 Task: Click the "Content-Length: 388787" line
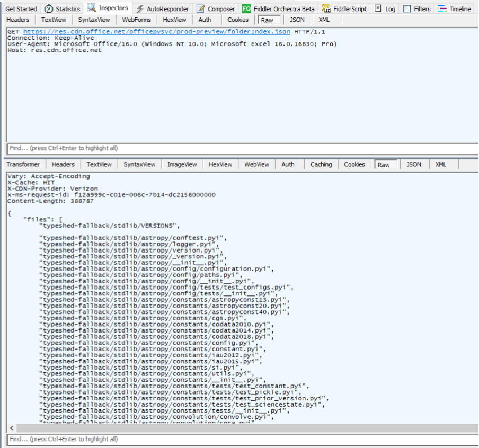[50, 201]
